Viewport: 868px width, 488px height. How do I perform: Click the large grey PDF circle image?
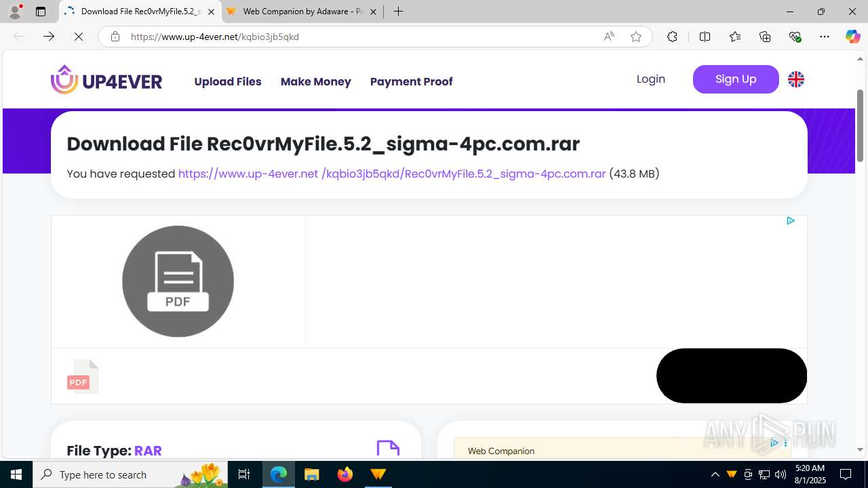[178, 281]
